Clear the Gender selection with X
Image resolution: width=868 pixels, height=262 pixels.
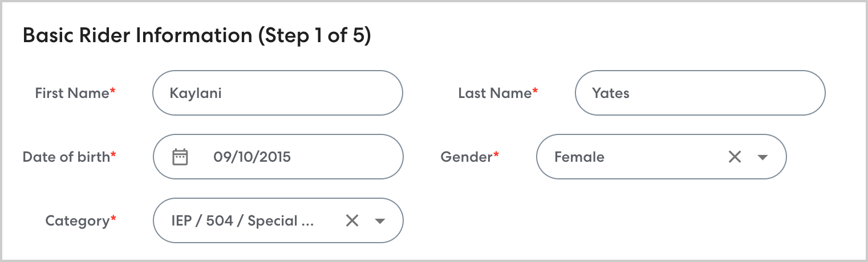point(735,157)
